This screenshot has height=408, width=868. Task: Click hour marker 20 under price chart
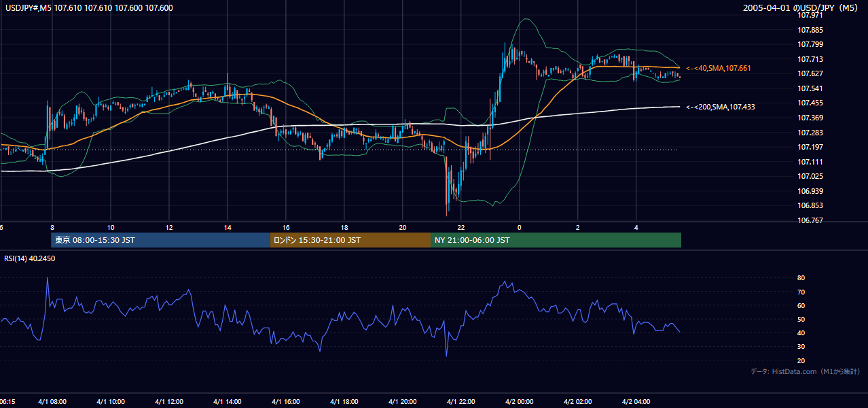click(403, 227)
